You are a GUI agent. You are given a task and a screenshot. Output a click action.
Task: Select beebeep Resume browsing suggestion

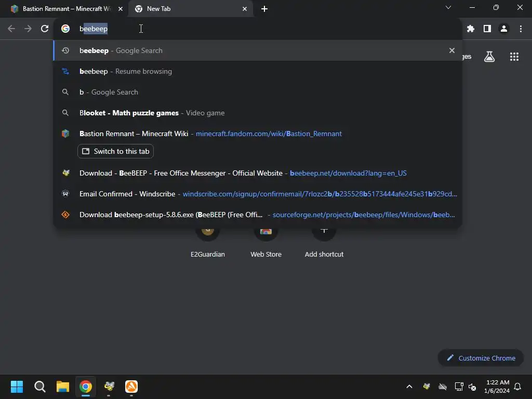pos(258,71)
